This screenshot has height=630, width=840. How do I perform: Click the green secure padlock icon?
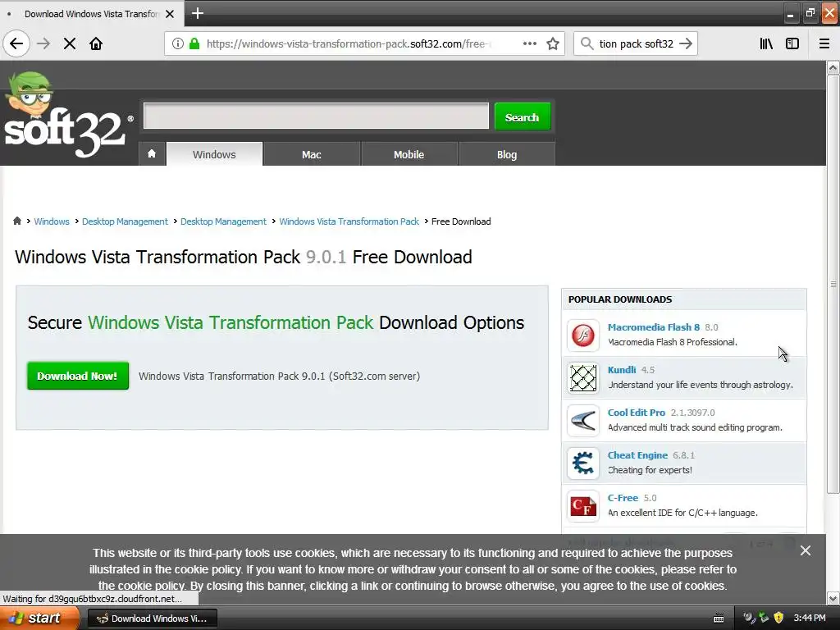(x=194, y=43)
